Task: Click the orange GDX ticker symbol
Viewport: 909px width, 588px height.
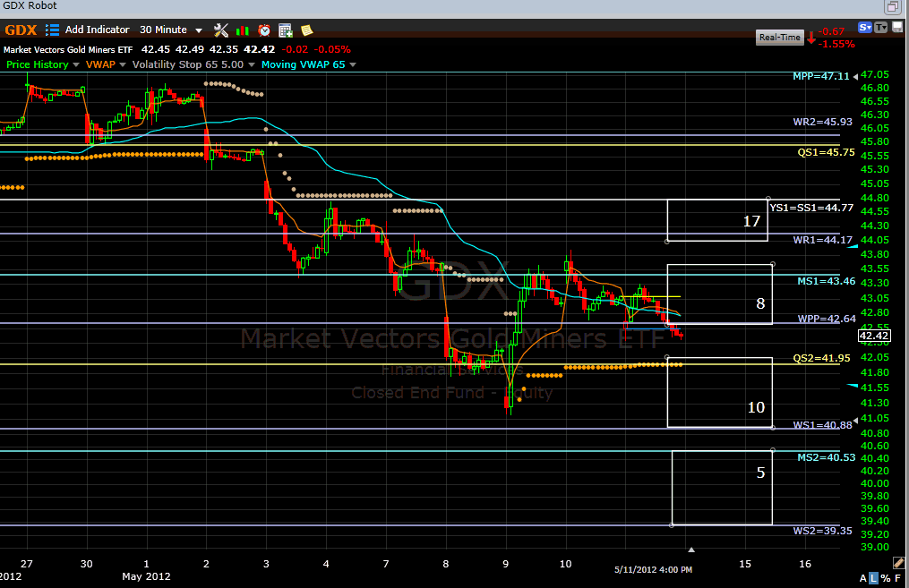Action: click(x=21, y=30)
